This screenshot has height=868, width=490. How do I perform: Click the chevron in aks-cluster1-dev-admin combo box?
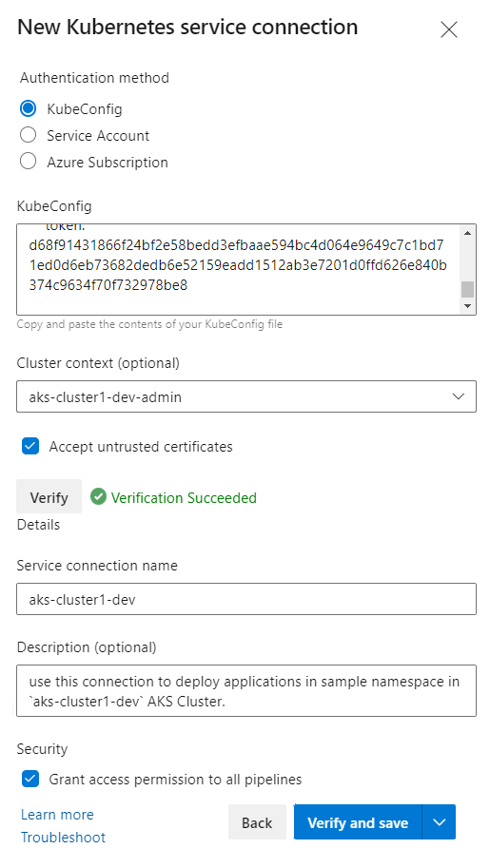[x=458, y=396]
